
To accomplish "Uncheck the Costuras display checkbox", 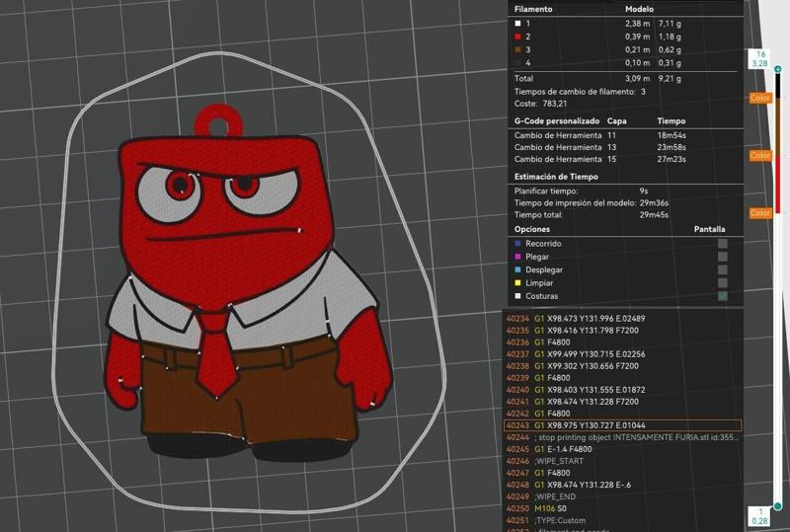I will pyautogui.click(x=723, y=296).
